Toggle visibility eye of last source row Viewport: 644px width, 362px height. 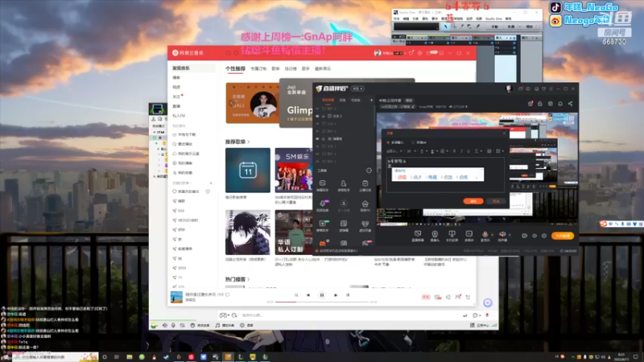(x=317, y=162)
